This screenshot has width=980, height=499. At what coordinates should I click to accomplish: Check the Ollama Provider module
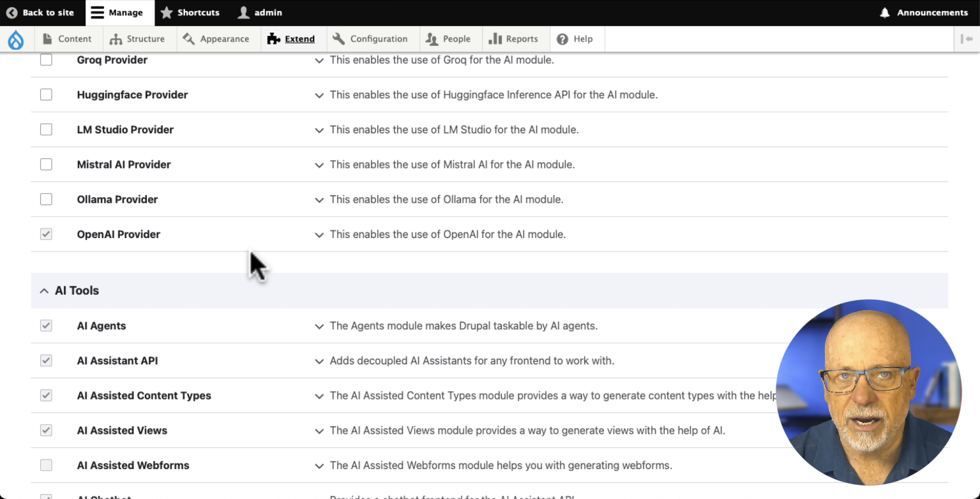tap(46, 199)
